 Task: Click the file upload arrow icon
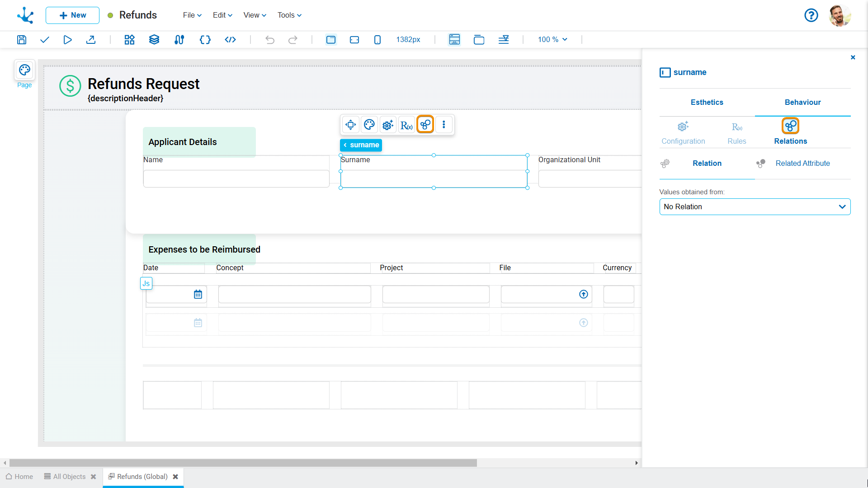584,295
